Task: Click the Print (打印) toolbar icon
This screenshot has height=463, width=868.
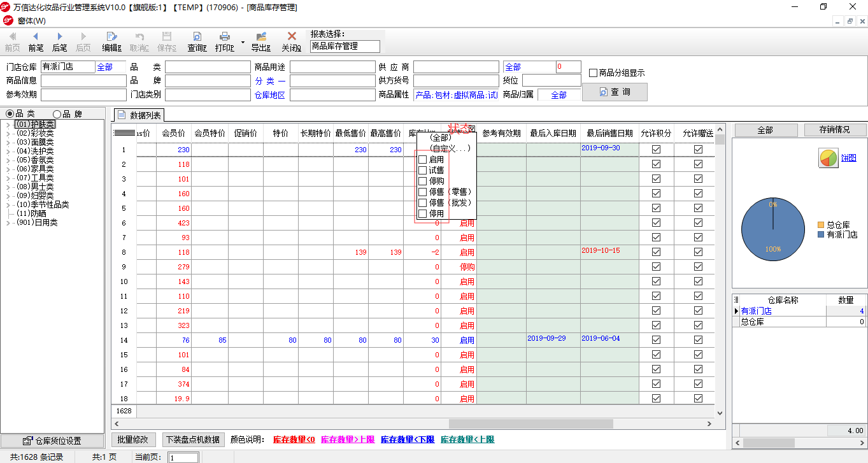Action: click(x=225, y=36)
